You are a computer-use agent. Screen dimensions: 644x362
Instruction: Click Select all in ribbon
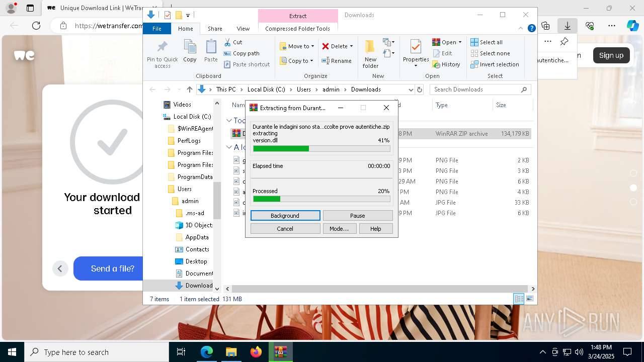[x=487, y=42]
